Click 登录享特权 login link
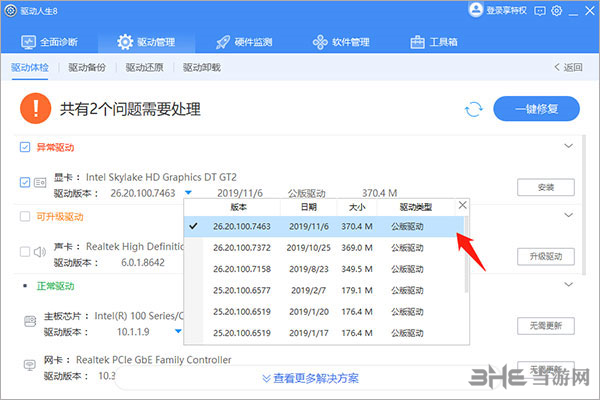600x400 pixels. coord(506,10)
